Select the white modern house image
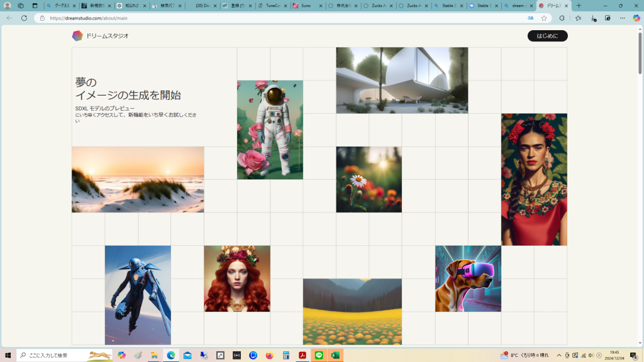 point(402,80)
